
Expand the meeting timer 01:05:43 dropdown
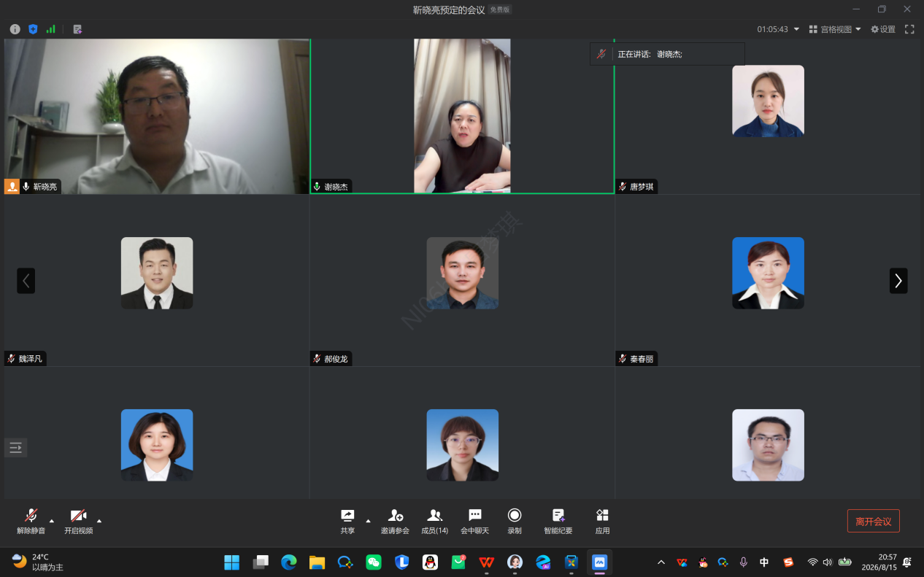(778, 29)
